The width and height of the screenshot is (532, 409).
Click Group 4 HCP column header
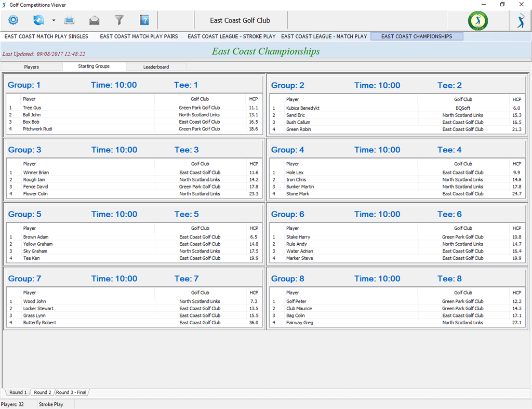[x=517, y=164]
